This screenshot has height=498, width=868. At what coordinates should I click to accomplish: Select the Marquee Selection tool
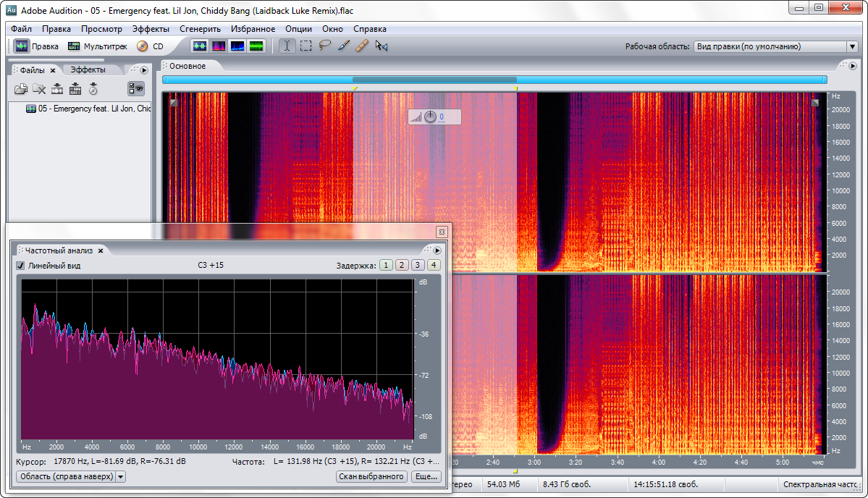pos(306,46)
